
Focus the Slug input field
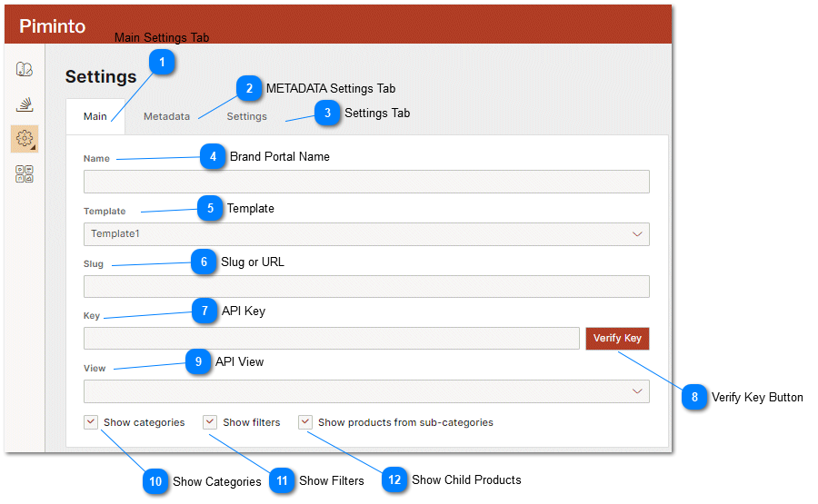(x=366, y=287)
